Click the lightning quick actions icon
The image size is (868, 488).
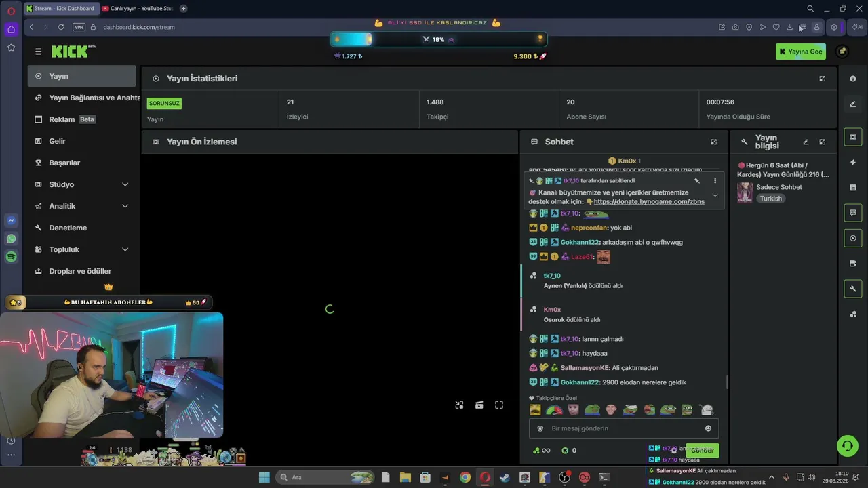pos(853,163)
